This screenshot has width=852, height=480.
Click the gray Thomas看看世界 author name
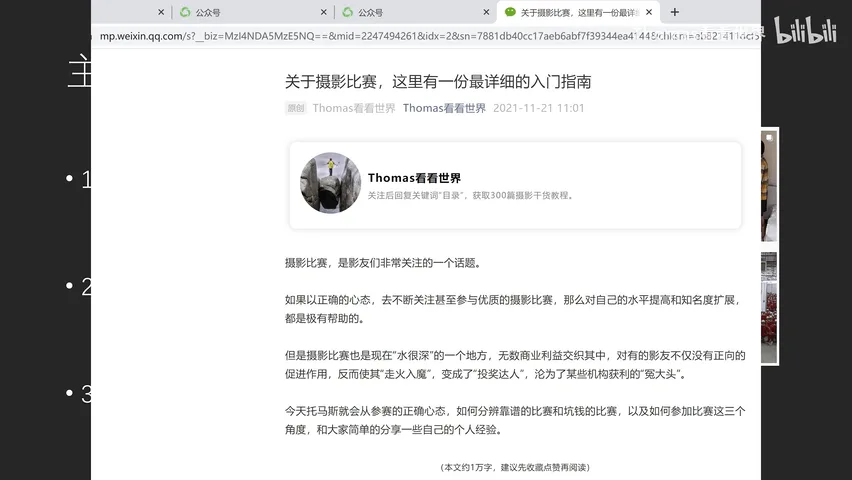click(354, 108)
